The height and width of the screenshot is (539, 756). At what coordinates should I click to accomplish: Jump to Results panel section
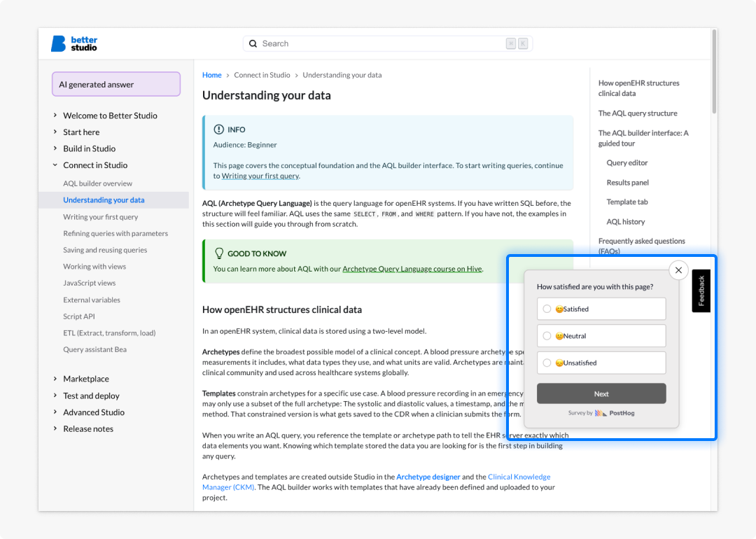click(x=627, y=183)
